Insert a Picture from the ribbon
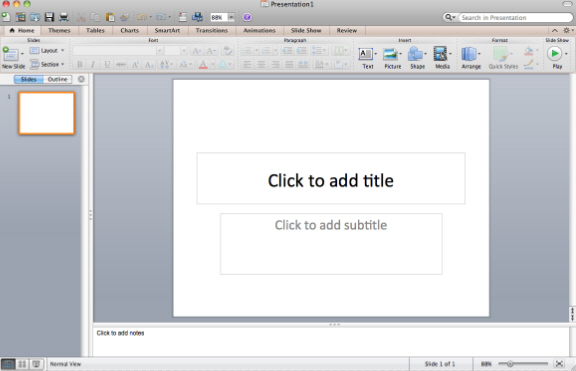 pyautogui.click(x=390, y=54)
